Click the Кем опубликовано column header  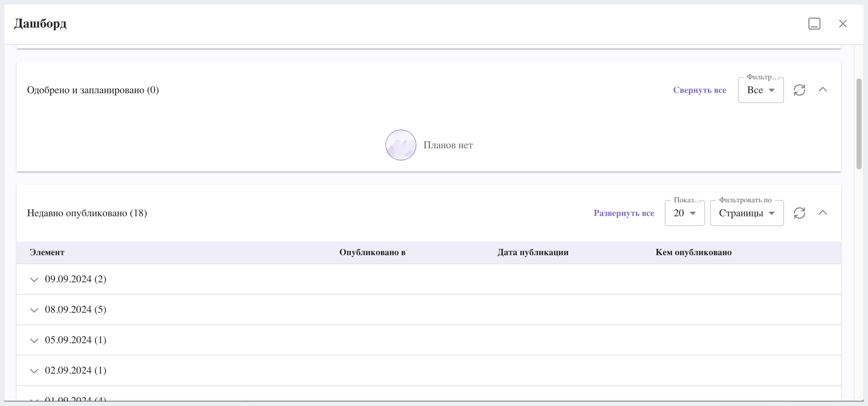pyautogui.click(x=693, y=252)
